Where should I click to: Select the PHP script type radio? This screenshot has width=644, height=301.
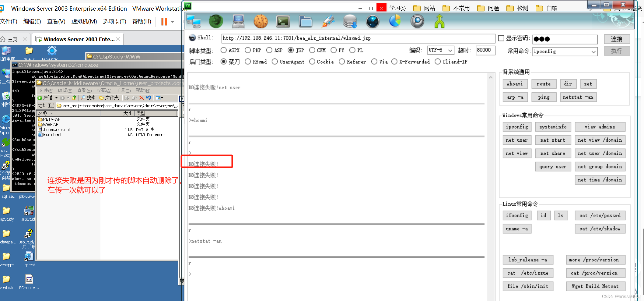pyautogui.click(x=248, y=50)
